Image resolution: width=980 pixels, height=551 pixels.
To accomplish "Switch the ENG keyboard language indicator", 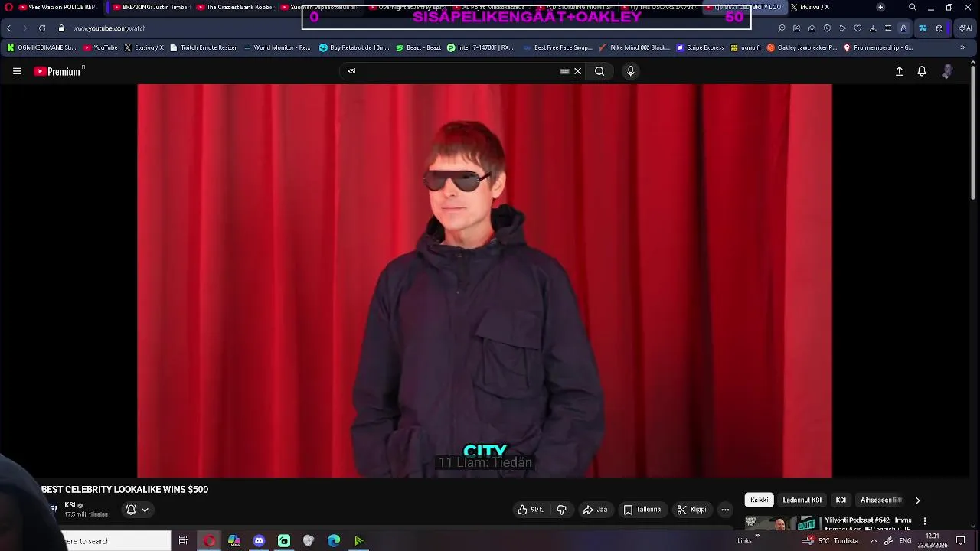I will coord(905,541).
